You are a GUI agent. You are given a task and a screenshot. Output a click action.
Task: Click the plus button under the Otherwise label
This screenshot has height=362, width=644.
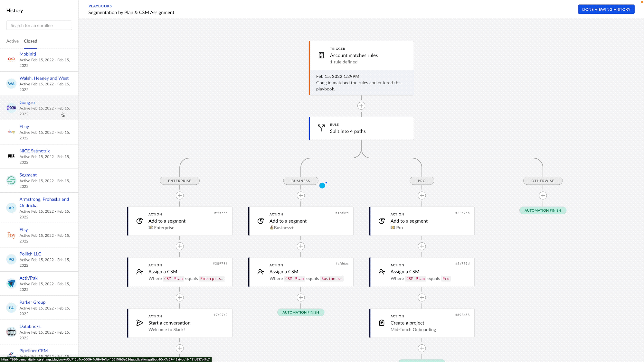coord(543,195)
